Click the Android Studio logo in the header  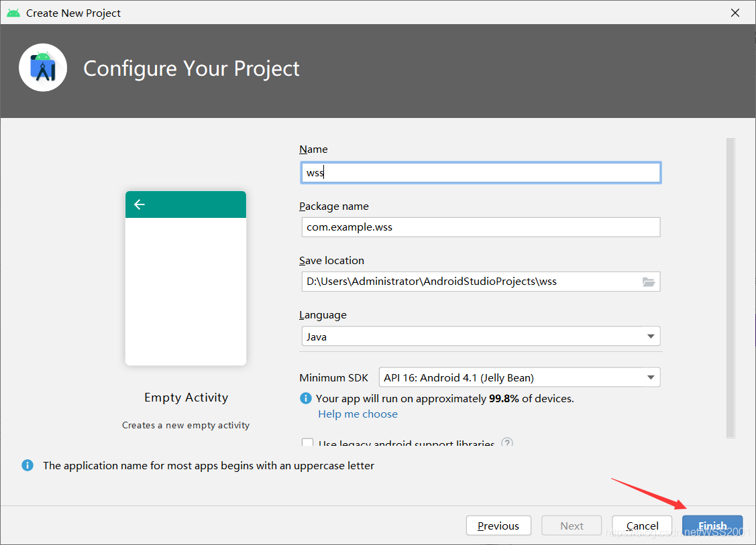(43, 68)
